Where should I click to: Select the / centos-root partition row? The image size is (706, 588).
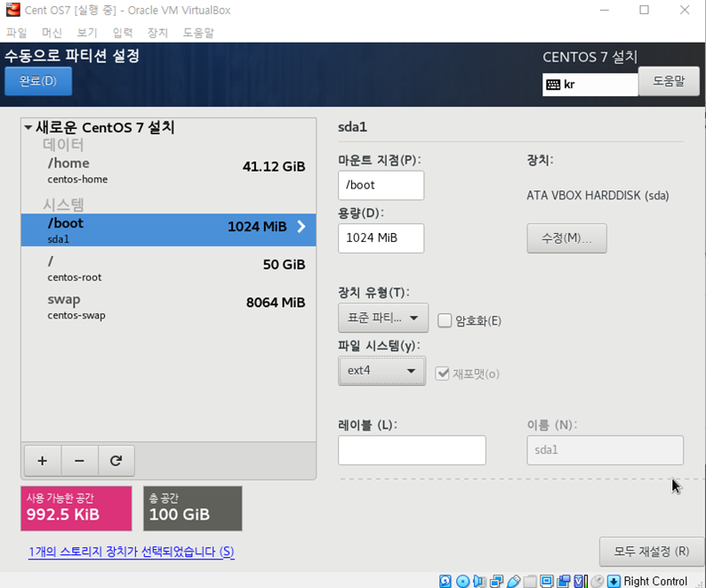[168, 268]
